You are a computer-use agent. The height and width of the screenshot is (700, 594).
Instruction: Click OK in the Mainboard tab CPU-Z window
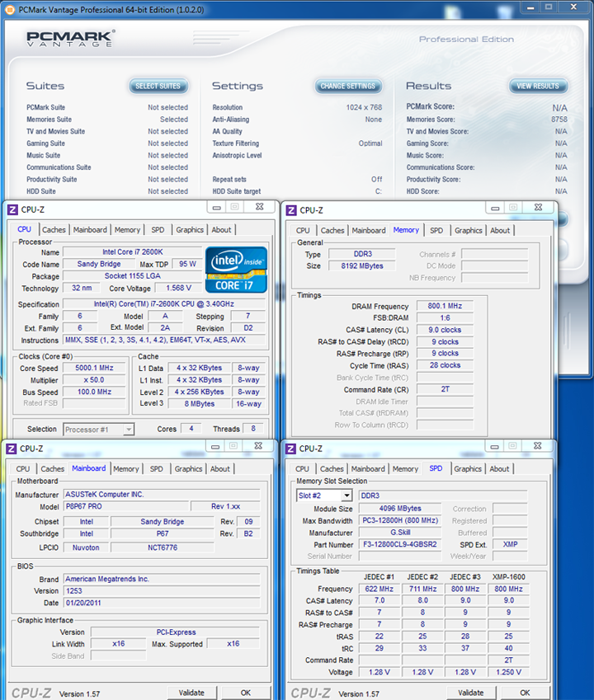pyautogui.click(x=246, y=693)
